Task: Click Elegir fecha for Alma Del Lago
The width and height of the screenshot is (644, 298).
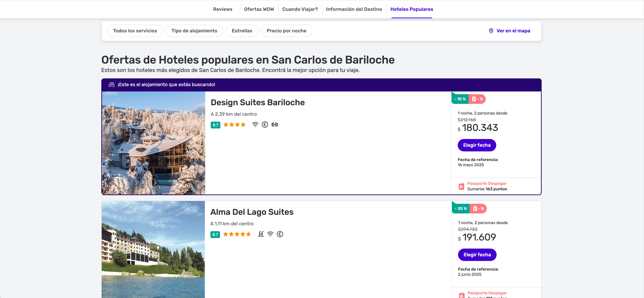Action: [477, 255]
